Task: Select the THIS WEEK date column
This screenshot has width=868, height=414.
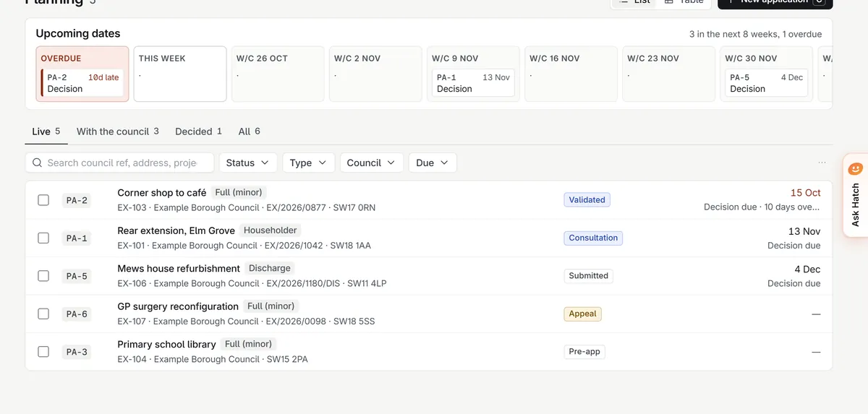Action: pos(180,74)
